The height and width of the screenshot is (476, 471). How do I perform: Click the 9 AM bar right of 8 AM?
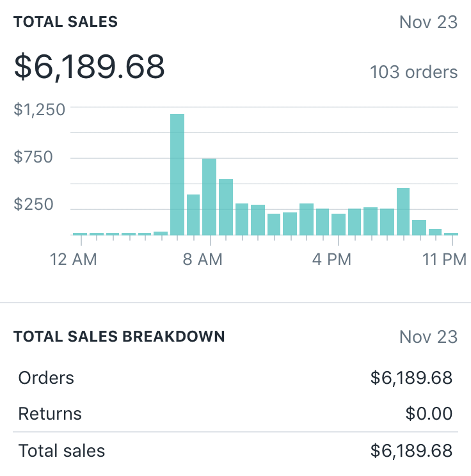(x=226, y=207)
